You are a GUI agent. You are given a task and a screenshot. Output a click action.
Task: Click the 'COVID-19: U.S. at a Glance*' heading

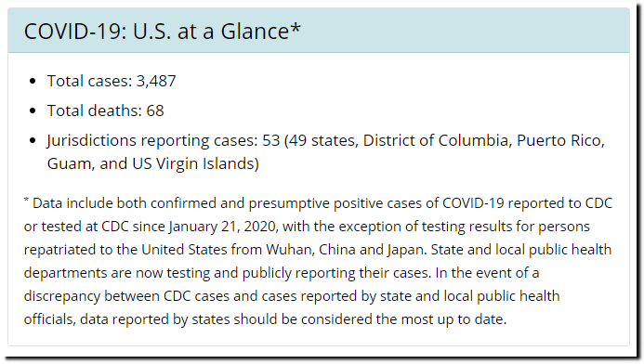[163, 32]
